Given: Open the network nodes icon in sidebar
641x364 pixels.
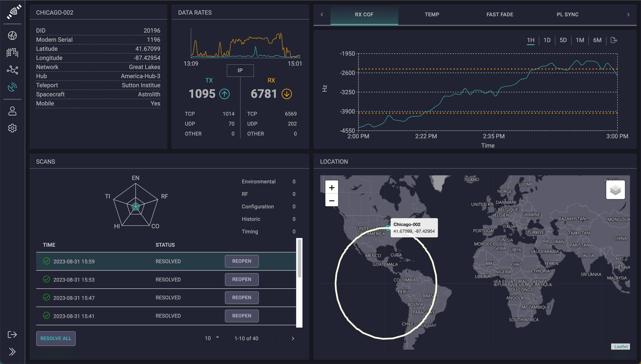Looking at the screenshot, I should pyautogui.click(x=12, y=70).
